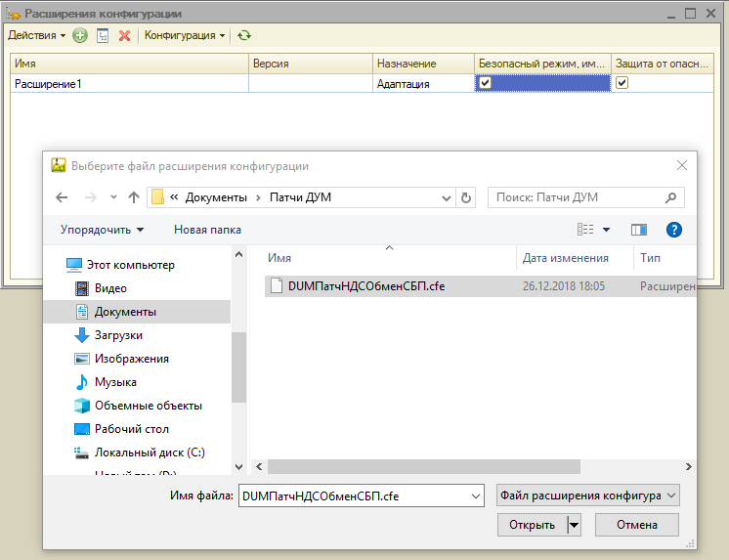729x560 pixels.
Task: Open Изображения folder in sidebar
Action: pyautogui.click(x=132, y=359)
